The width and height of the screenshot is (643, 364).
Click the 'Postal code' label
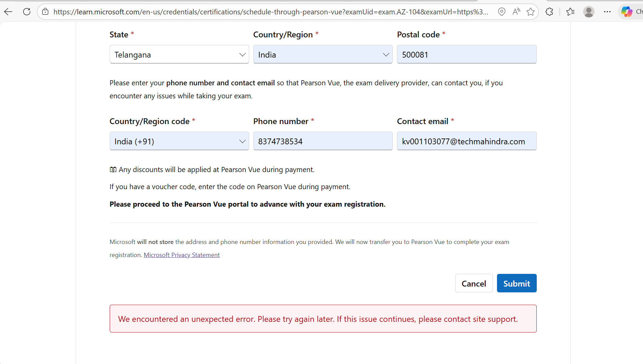pyautogui.click(x=418, y=35)
